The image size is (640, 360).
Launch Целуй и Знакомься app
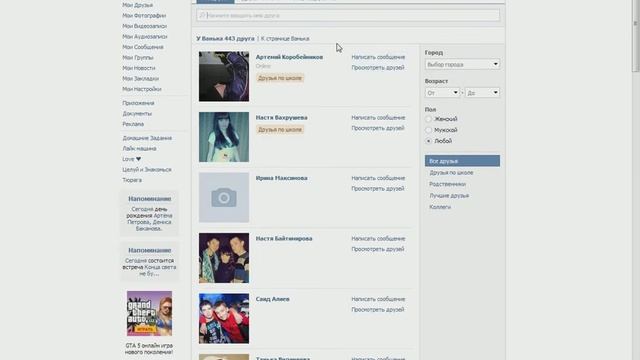pos(147,169)
